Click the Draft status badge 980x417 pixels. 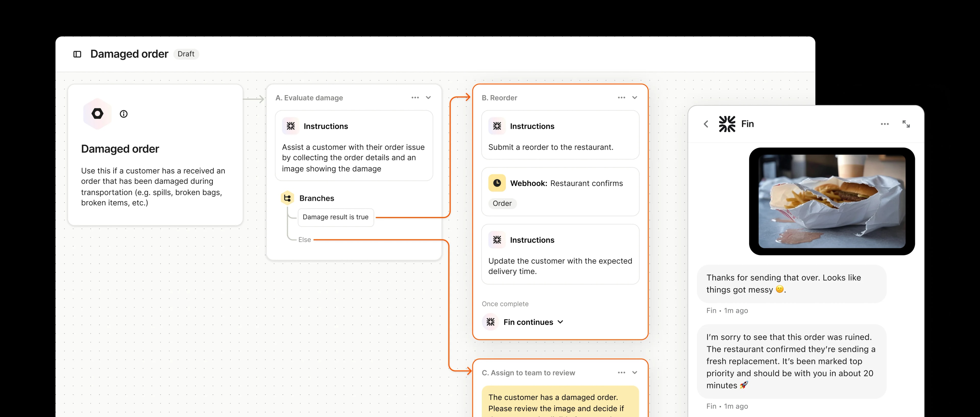186,54
